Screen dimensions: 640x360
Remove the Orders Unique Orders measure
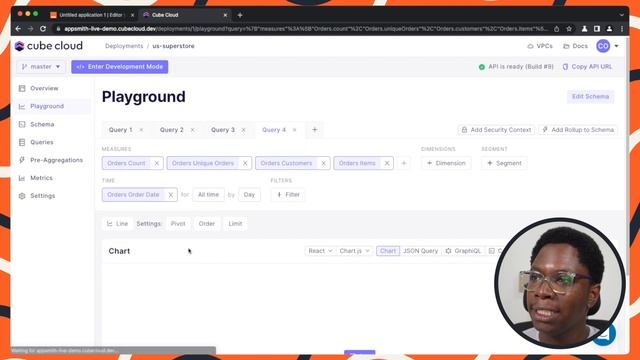245,163
